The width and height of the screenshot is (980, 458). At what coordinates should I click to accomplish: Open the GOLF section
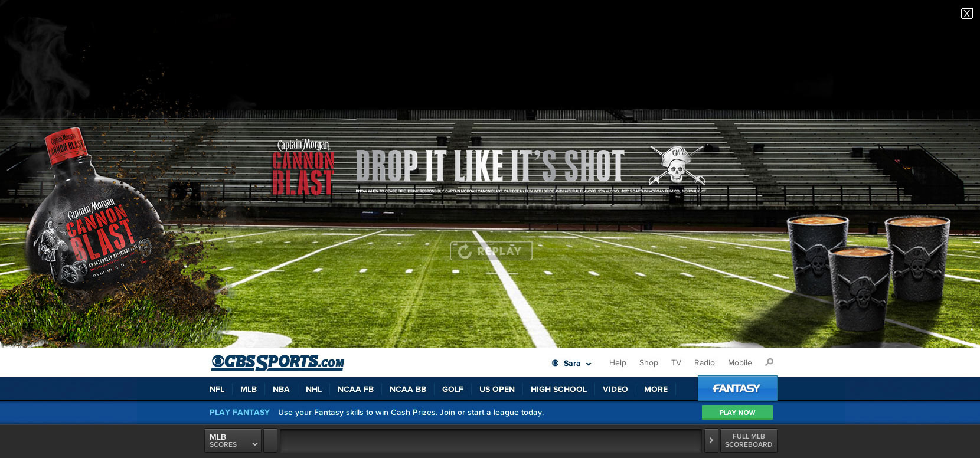[x=453, y=389]
